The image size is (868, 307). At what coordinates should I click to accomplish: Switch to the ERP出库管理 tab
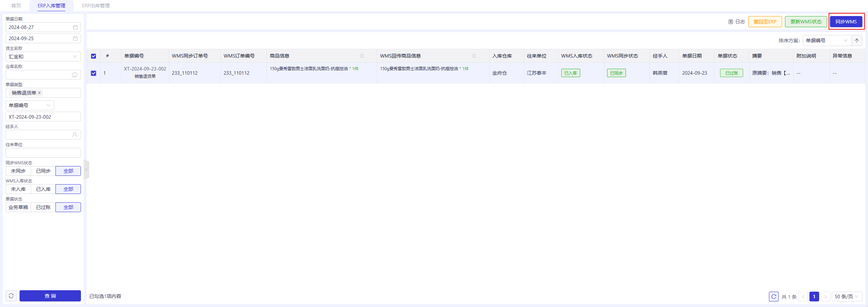(x=96, y=6)
